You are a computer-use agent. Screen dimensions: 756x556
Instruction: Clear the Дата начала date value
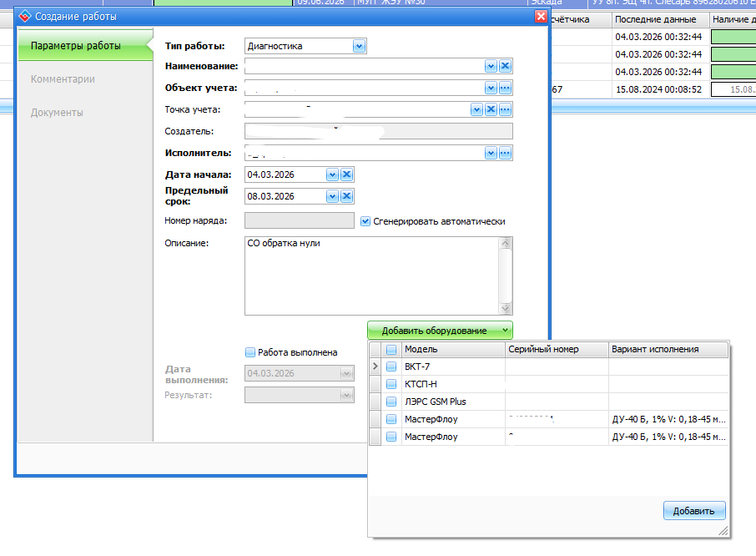click(346, 174)
